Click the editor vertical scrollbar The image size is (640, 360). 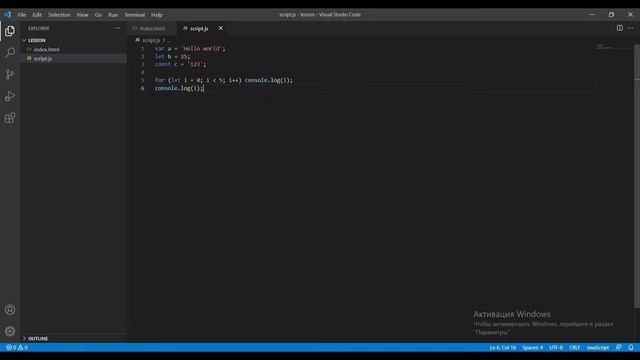[637, 176]
